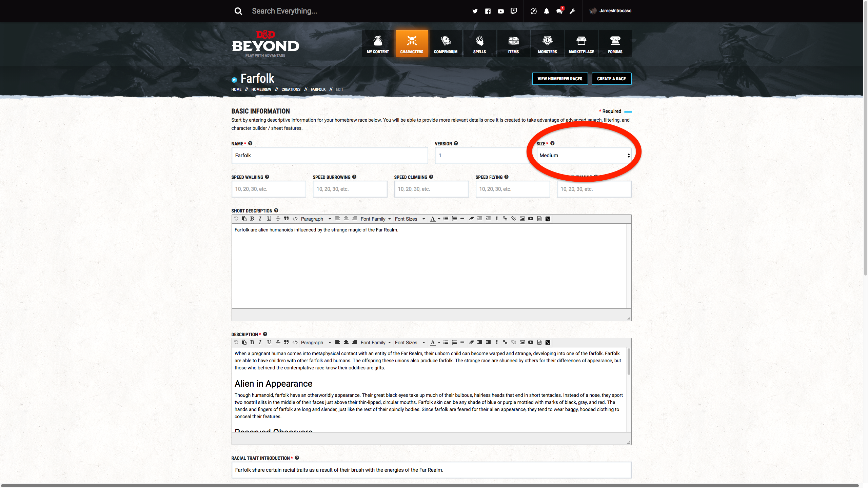Click the search magnifier icon

[238, 11]
